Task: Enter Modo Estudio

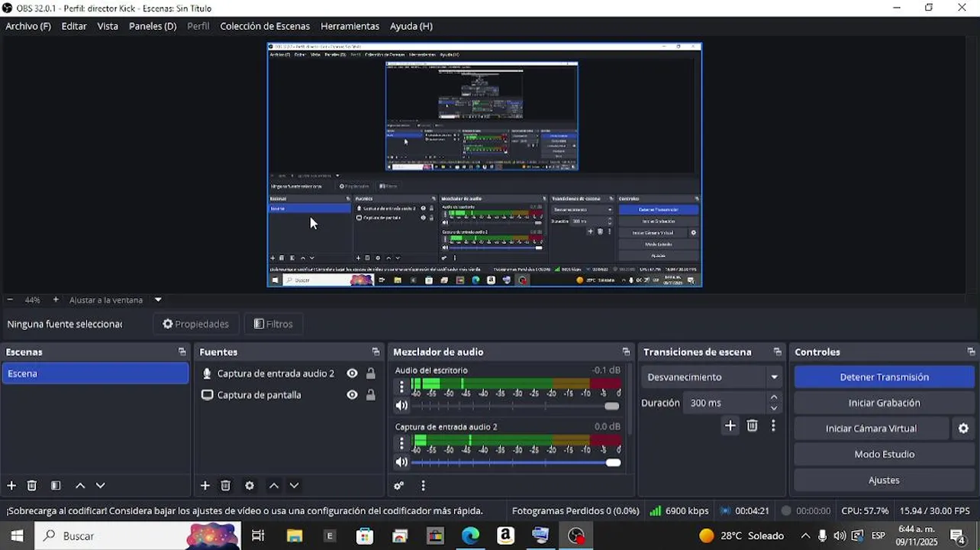Action: coord(884,455)
